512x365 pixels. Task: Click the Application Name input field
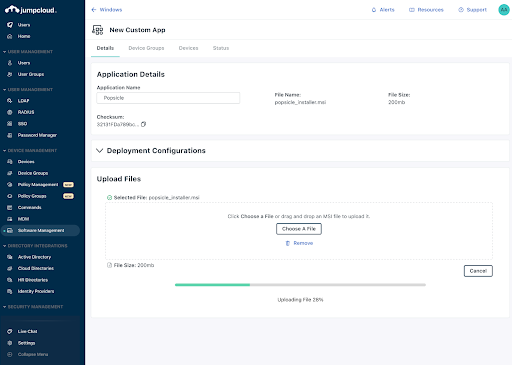pos(168,98)
